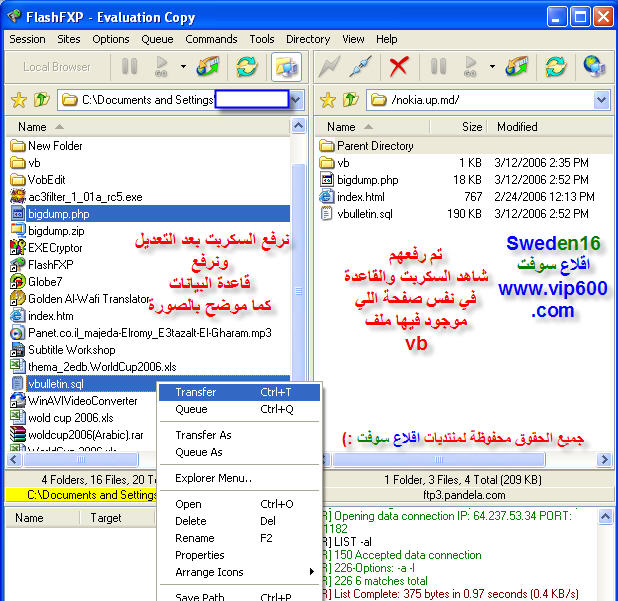The width and height of the screenshot is (618, 601).
Task: Choose Queue As in context menu
Action: point(240,452)
